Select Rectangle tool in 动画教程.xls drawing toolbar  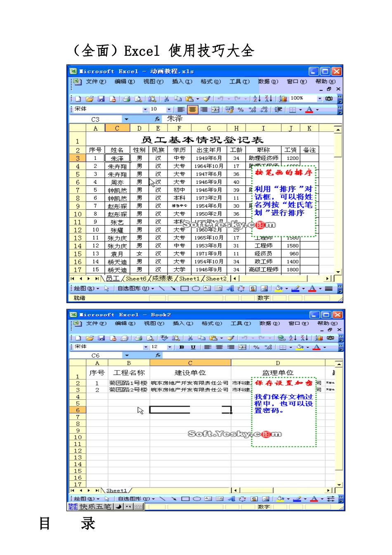[x=184, y=288]
